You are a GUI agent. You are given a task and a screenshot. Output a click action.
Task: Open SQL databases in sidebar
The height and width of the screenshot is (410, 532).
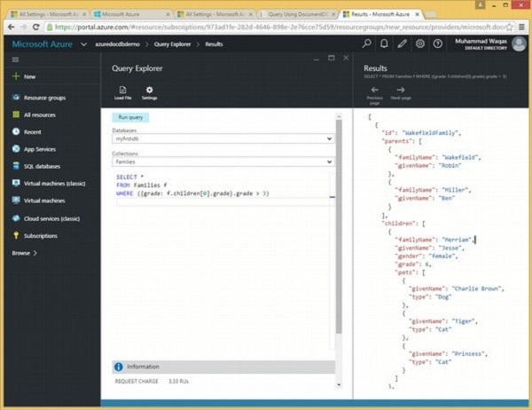[43, 166]
